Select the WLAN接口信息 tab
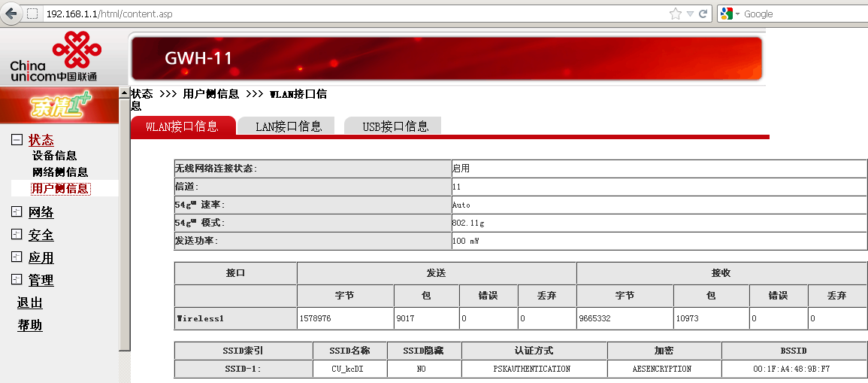 (x=182, y=126)
